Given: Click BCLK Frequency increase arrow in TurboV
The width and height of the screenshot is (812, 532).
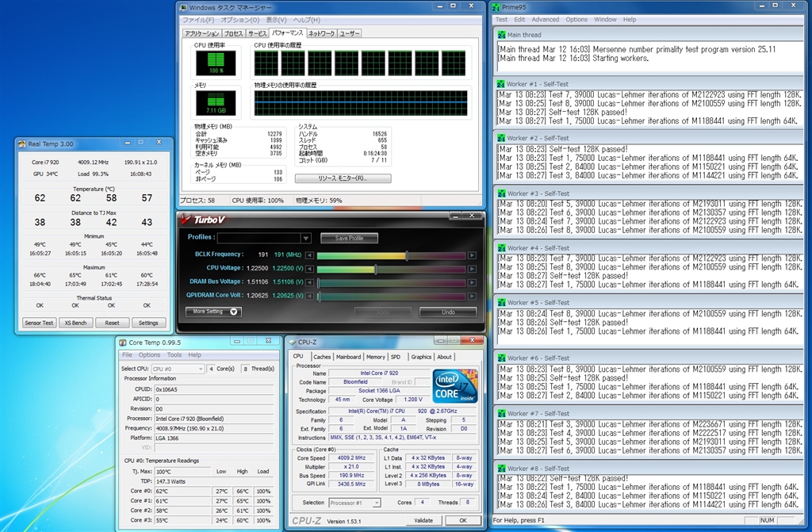Looking at the screenshot, I should point(473,255).
